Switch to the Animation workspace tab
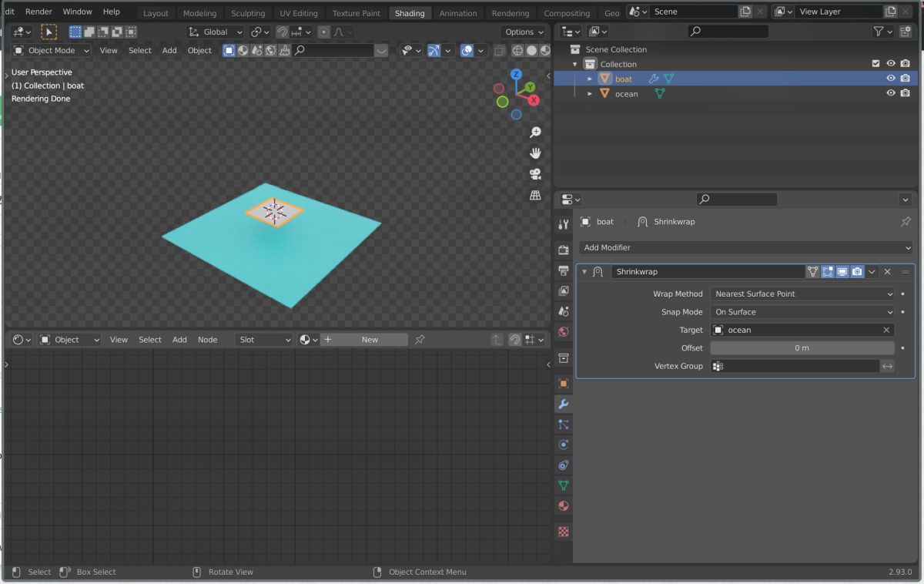 [x=458, y=13]
